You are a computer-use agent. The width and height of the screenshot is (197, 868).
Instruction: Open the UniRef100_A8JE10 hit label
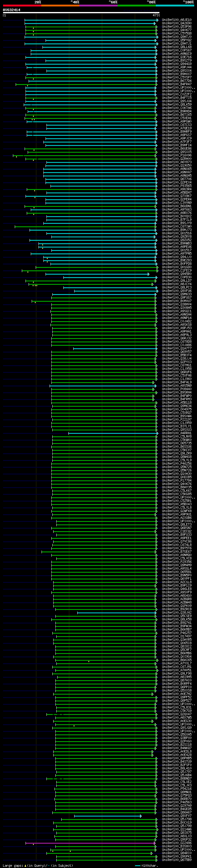point(177,20)
